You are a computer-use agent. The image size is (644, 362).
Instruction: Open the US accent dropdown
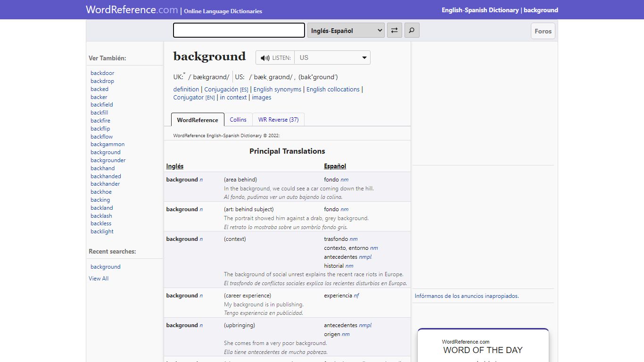tap(332, 58)
